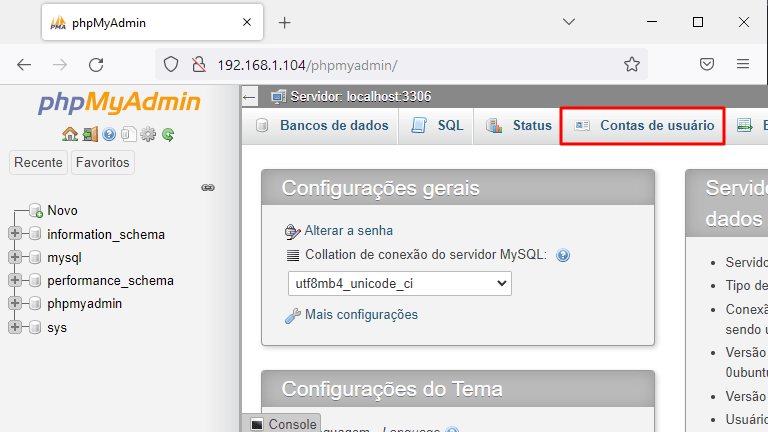This screenshot has height=432, width=768.
Task: Open the phpMyAdmin home icon
Action: click(x=70, y=134)
